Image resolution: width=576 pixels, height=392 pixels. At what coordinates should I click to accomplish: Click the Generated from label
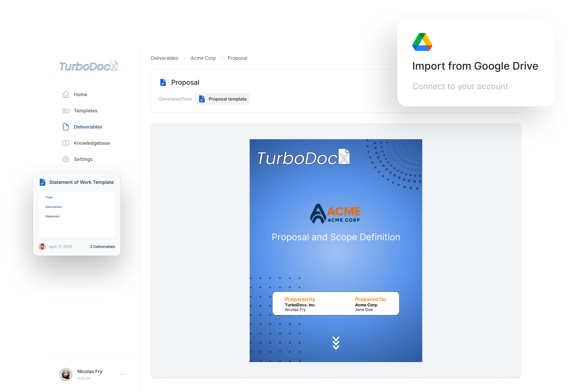coord(175,99)
